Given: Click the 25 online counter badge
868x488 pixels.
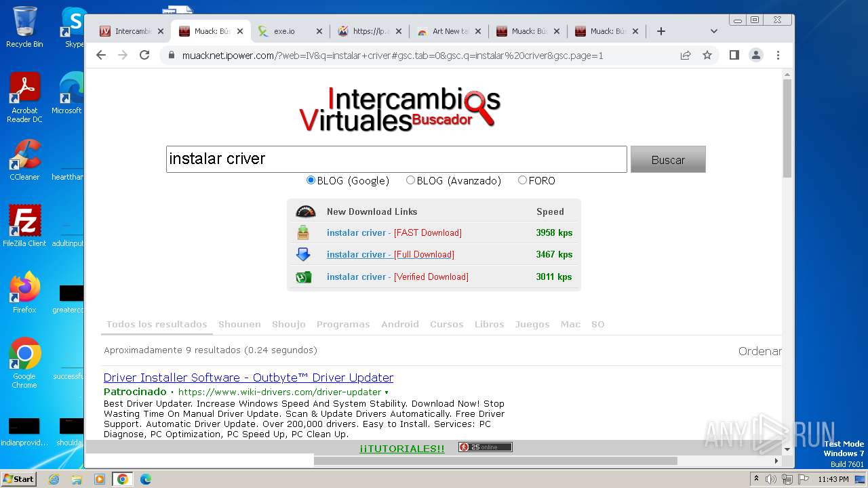Looking at the screenshot, I should click(x=486, y=447).
